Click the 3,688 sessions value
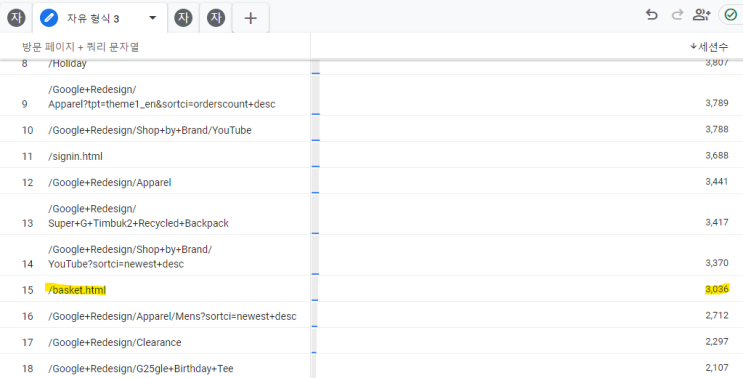Viewport: 743px width, 378px height. [x=716, y=155]
